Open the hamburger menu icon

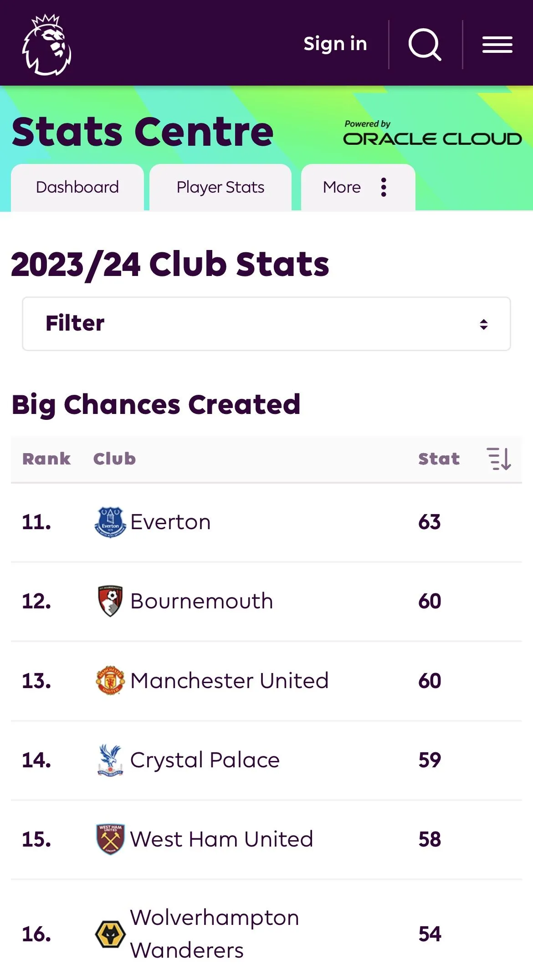[497, 45]
